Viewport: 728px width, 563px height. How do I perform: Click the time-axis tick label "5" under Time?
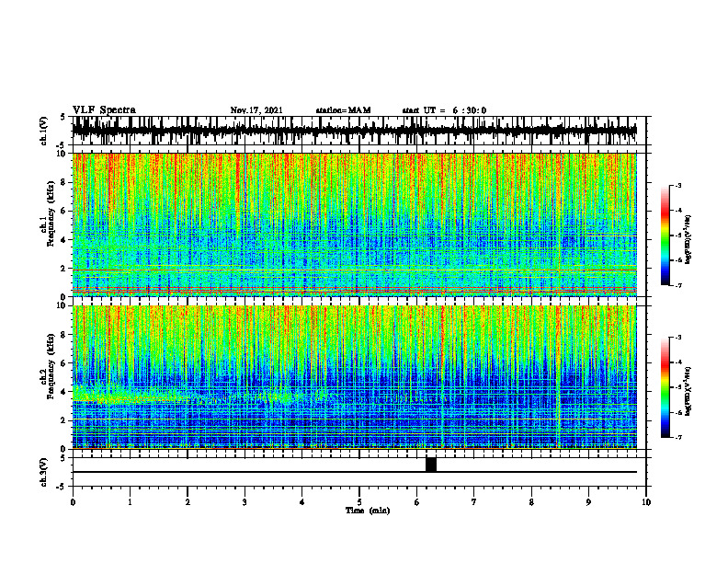tap(358, 502)
